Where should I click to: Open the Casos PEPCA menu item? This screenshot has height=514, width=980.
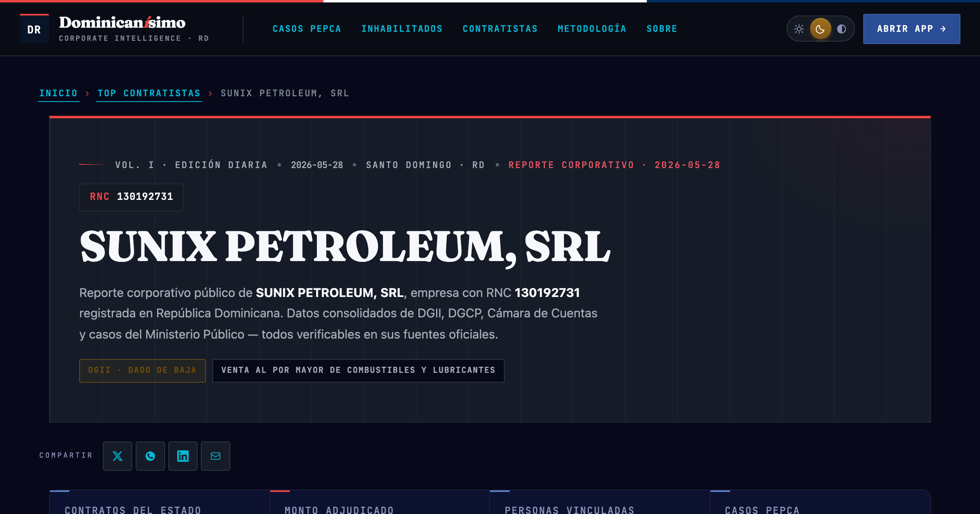pos(307,29)
